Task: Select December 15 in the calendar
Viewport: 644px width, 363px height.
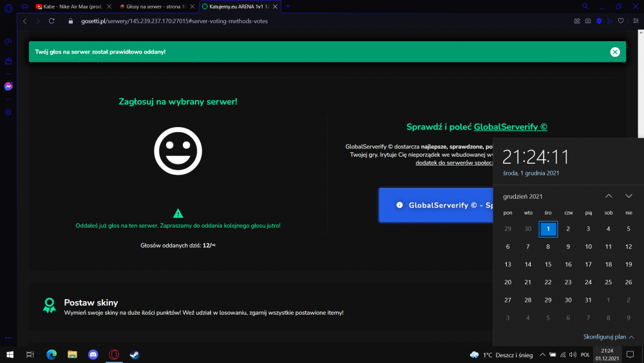Action: point(548,264)
